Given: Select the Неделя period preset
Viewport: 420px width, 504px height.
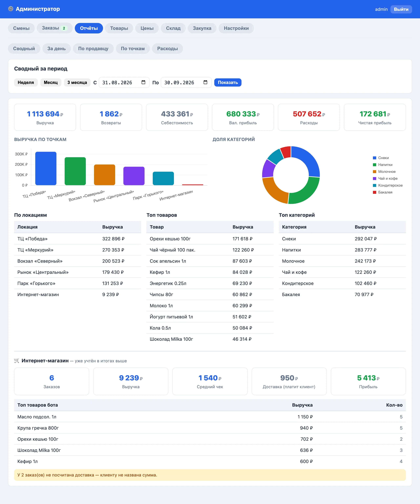Looking at the screenshot, I should tap(26, 82).
